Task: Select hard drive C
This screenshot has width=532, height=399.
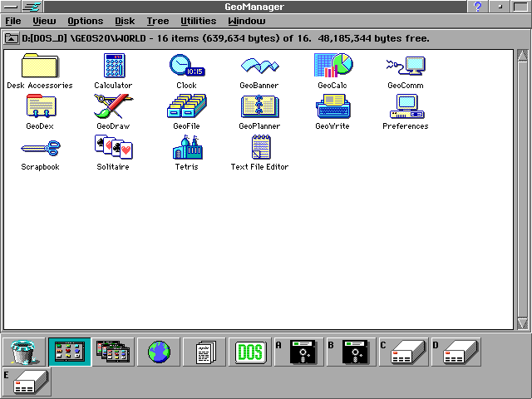Action: pyautogui.click(x=404, y=352)
